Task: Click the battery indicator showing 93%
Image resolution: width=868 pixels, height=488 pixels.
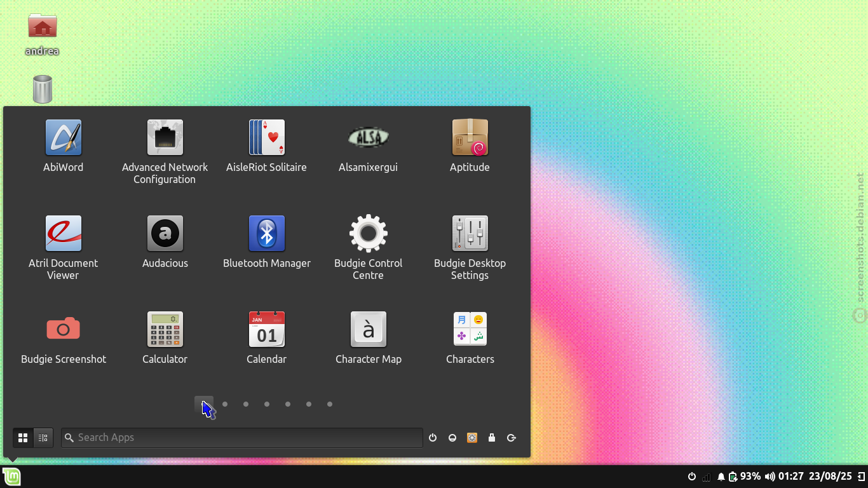Action: click(x=745, y=477)
